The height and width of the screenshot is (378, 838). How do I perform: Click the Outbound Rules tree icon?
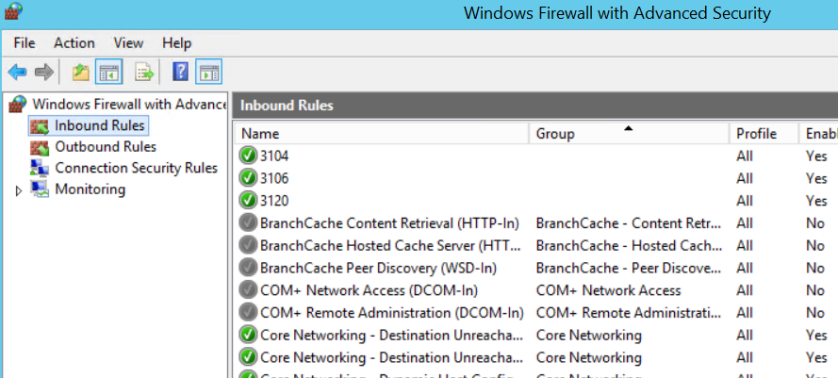[39, 147]
